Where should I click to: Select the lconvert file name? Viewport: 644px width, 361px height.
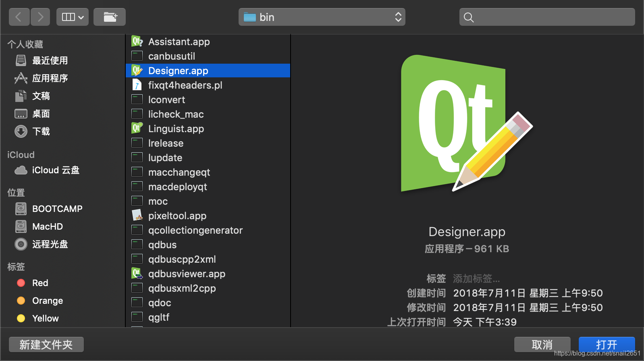pos(166,100)
